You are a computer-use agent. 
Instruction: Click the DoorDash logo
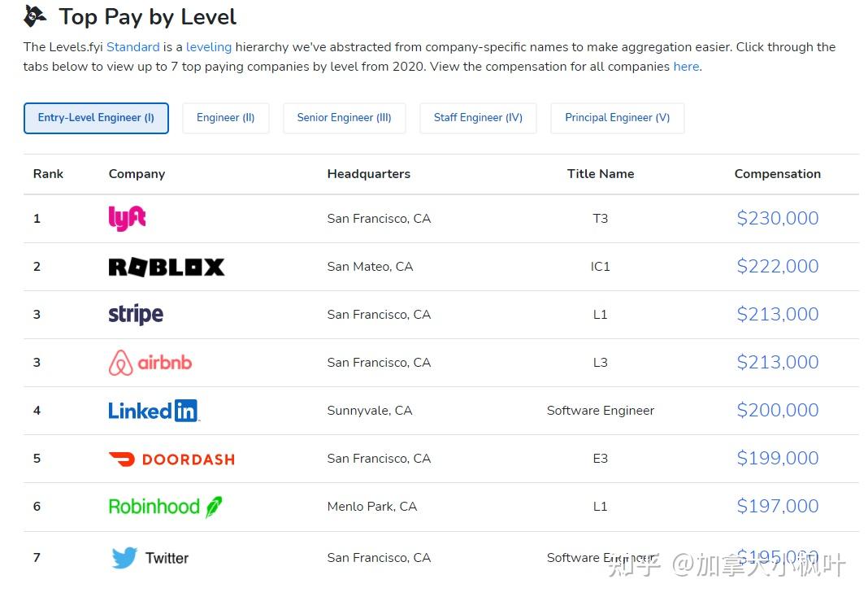(x=171, y=459)
